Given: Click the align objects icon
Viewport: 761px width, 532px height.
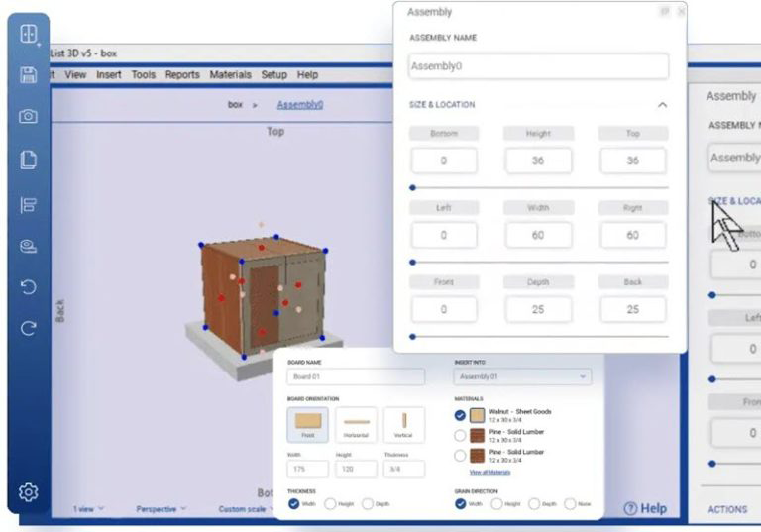Looking at the screenshot, I should pyautogui.click(x=29, y=204).
